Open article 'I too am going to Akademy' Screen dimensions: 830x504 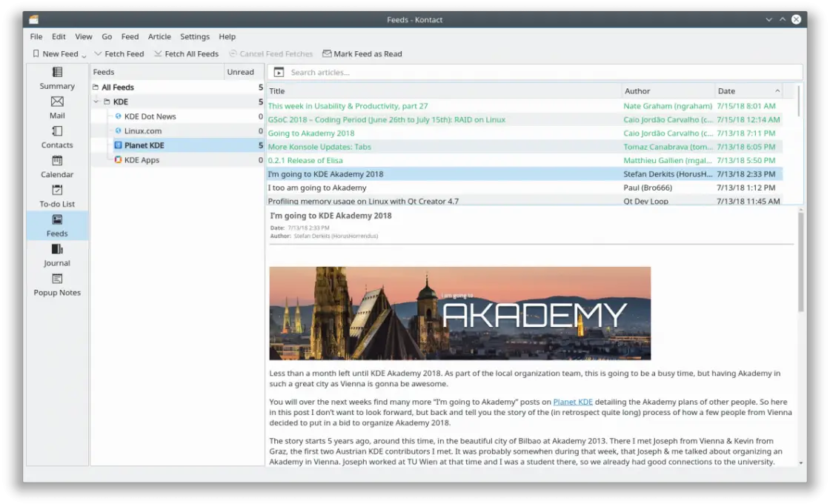tap(525, 188)
